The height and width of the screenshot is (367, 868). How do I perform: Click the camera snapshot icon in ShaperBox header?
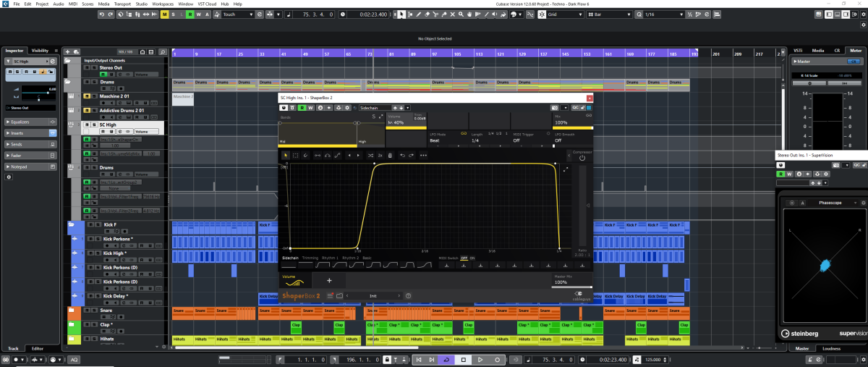click(x=554, y=107)
